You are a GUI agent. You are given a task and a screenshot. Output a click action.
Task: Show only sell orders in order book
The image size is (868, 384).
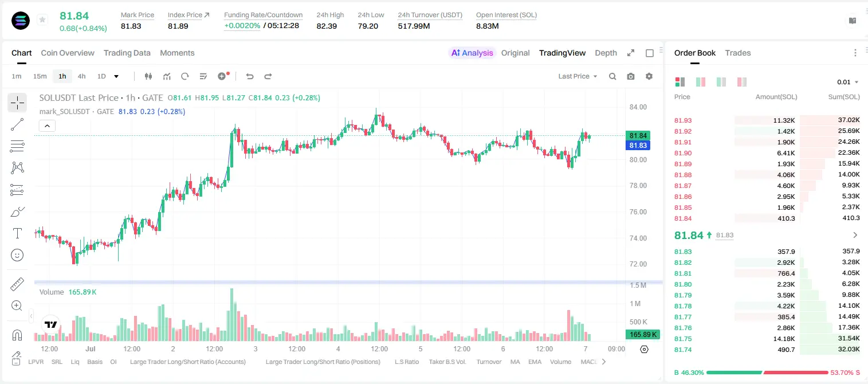[x=743, y=82]
